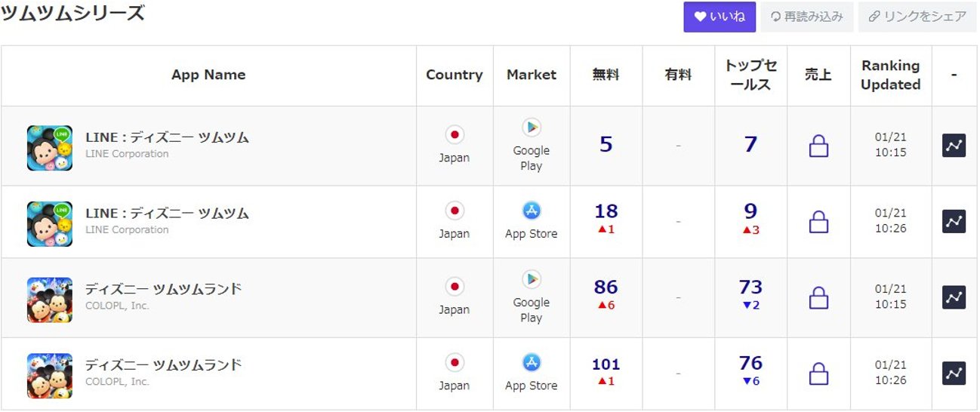This screenshot has height=412, width=980.
Task: Click the sales lock icon in the row with top sales 73
Action: pos(818,298)
